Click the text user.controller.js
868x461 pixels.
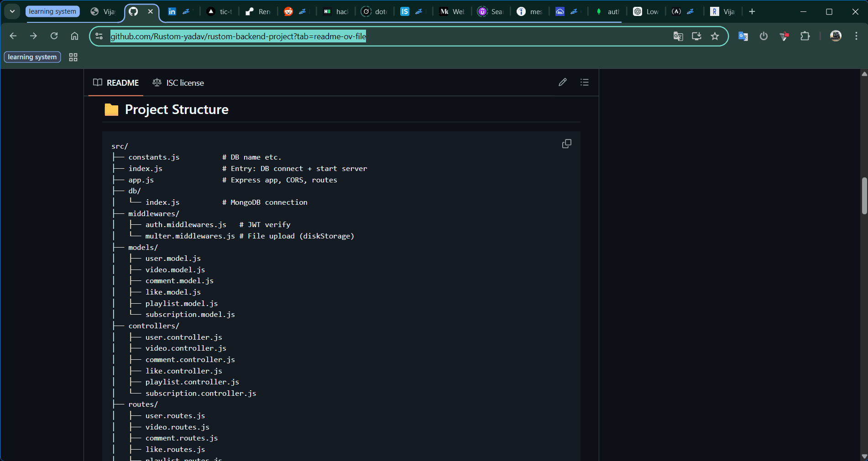[183, 337]
